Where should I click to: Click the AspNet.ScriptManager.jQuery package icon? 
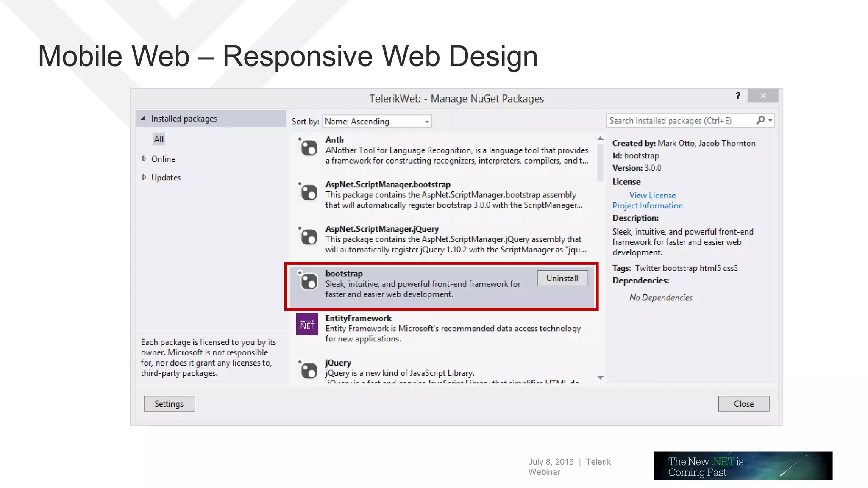coord(308,236)
